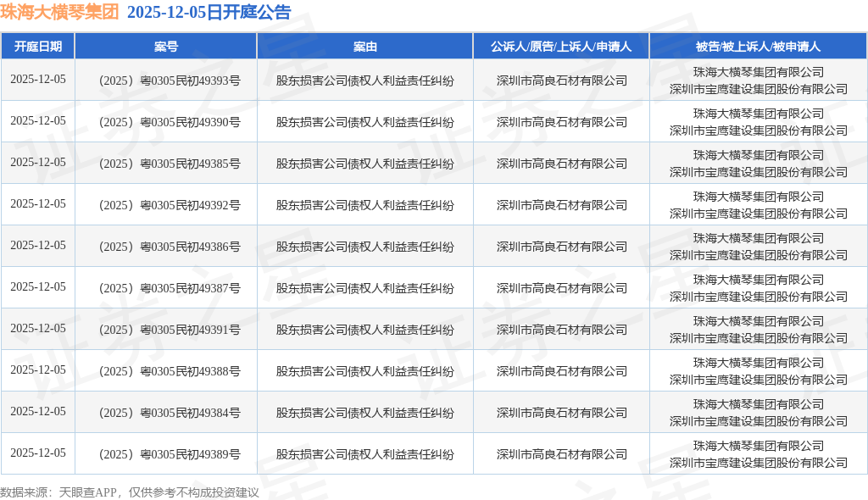Screen dimensions: 868x500
Task: Select case number 粤0305民初49384号
Action: pos(170,413)
